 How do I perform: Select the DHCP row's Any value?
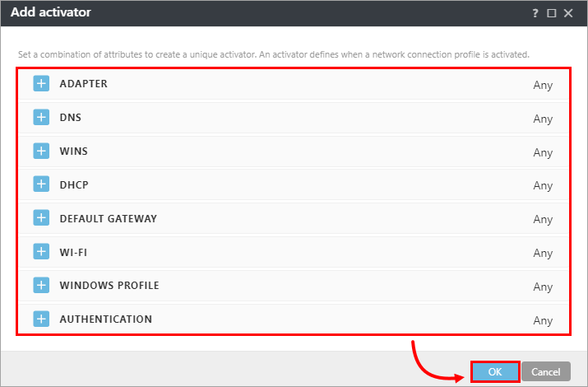542,186
